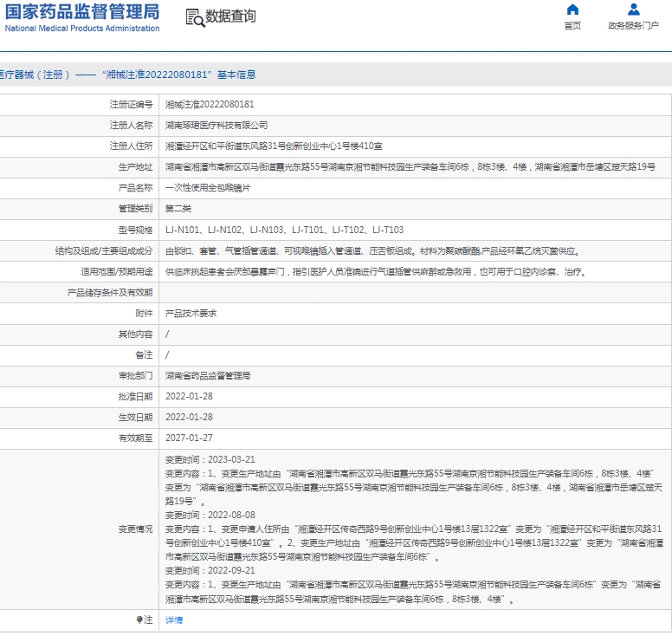The width and height of the screenshot is (672, 636).
Task: Open the 政务服务门户 link
Action: click(633, 26)
